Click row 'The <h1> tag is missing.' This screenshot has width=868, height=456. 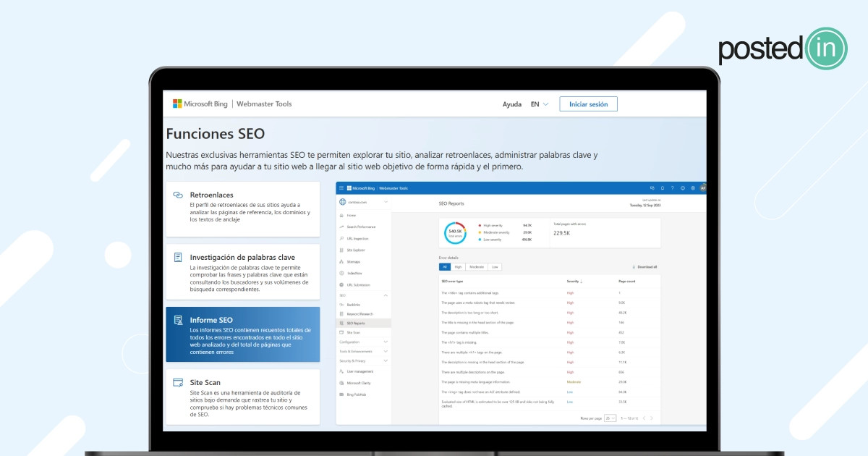coord(550,342)
